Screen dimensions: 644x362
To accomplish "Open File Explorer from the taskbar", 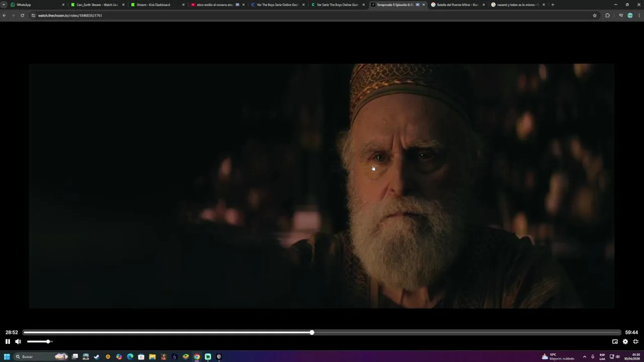I will pos(152,356).
